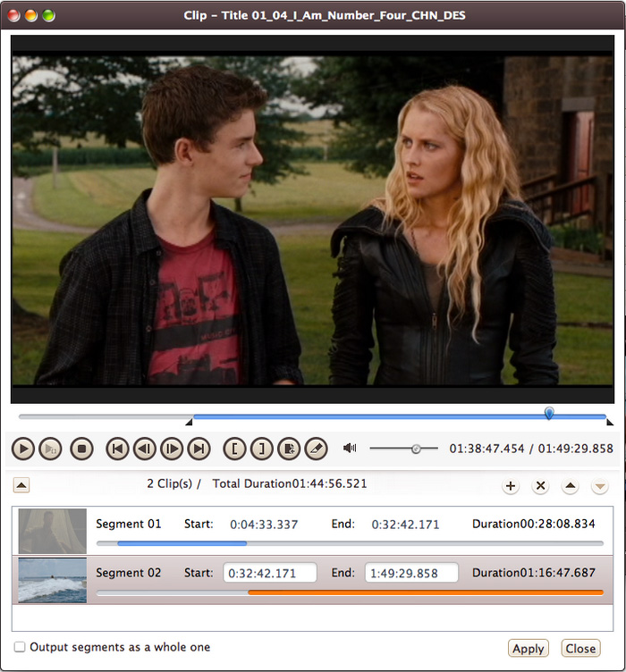Viewport: 626px width, 672px height.
Task: Click the Apply button
Action: coord(529,649)
